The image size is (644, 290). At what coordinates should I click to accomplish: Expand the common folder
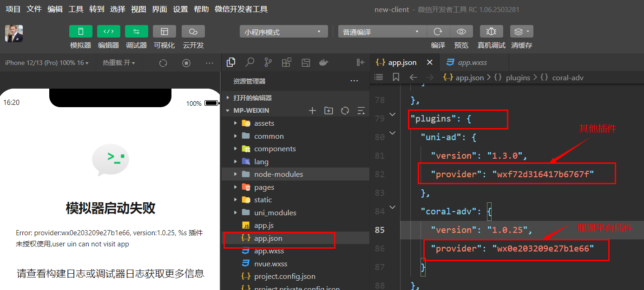(x=296, y=136)
